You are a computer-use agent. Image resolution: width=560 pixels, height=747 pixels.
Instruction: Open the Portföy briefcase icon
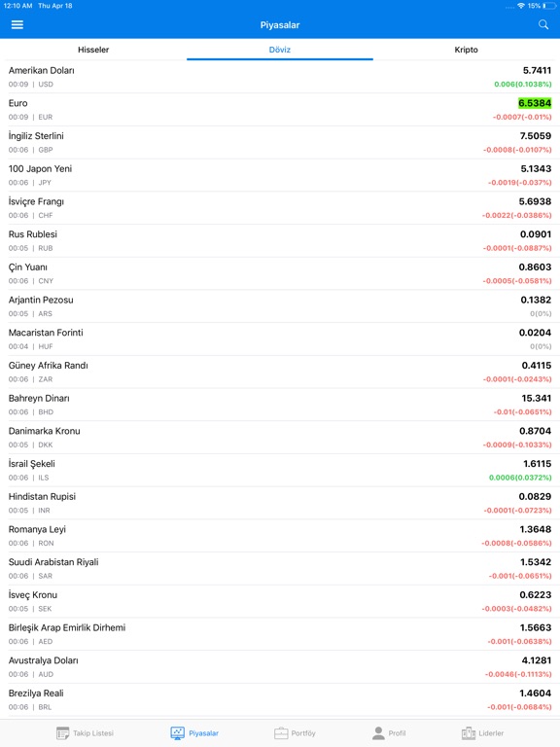(x=281, y=732)
